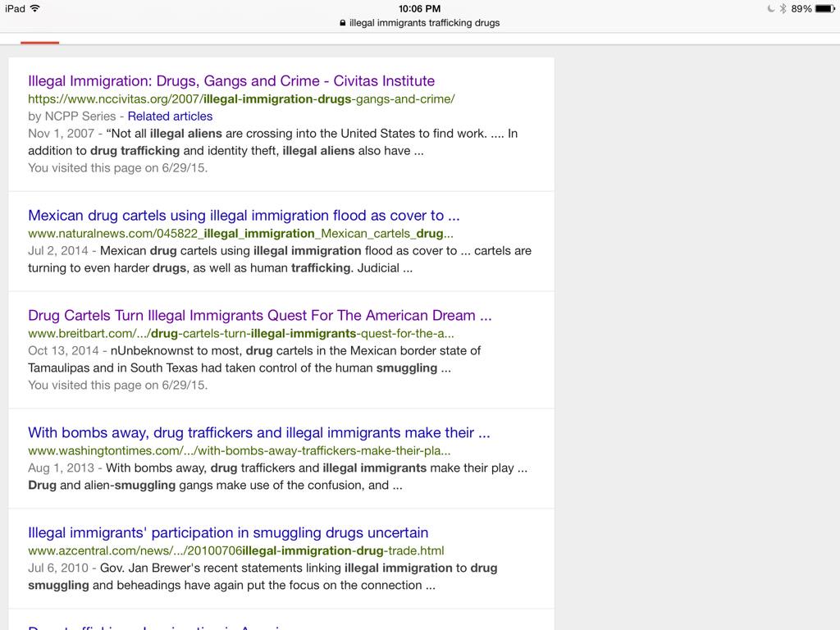Tap the address bar showing the search query
The width and height of the screenshot is (840, 630).
pos(419,23)
